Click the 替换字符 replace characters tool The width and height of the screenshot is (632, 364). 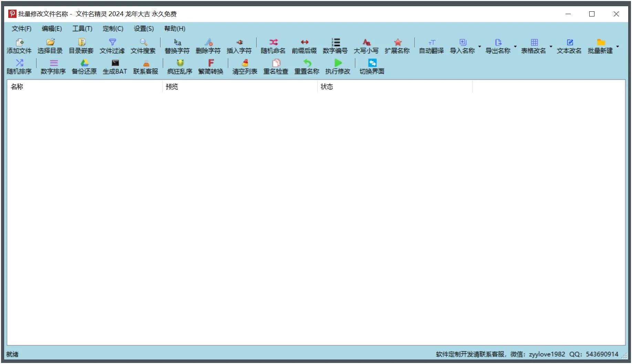pyautogui.click(x=177, y=43)
